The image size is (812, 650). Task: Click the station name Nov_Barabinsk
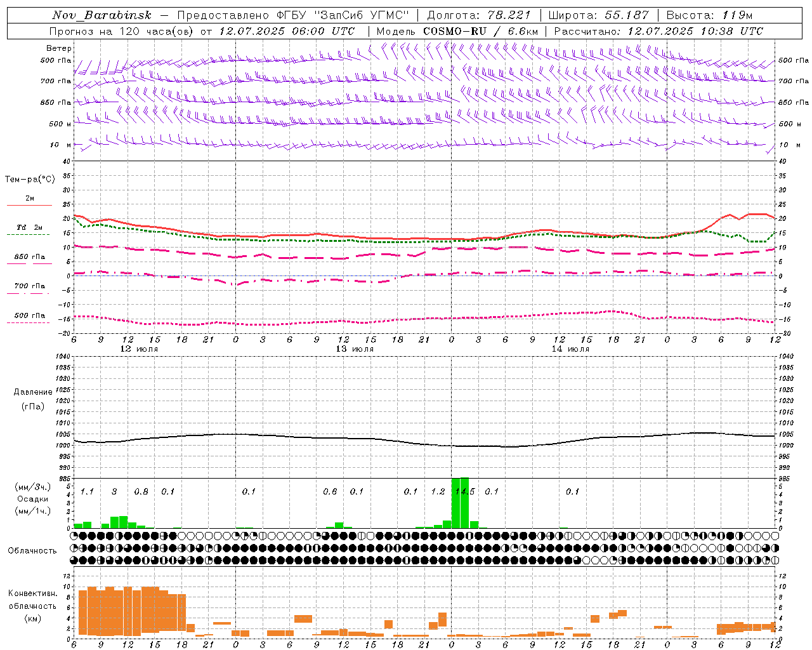click(x=102, y=15)
